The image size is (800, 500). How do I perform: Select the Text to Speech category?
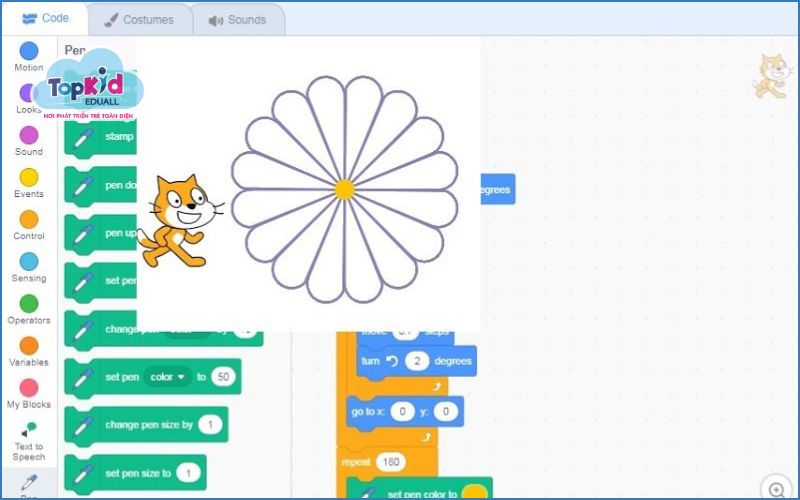(x=29, y=441)
